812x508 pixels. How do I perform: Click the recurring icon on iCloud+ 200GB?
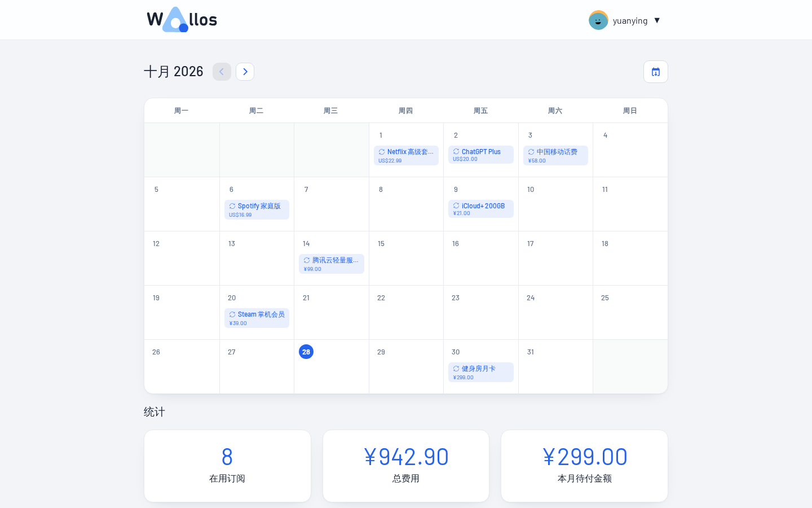click(x=456, y=206)
